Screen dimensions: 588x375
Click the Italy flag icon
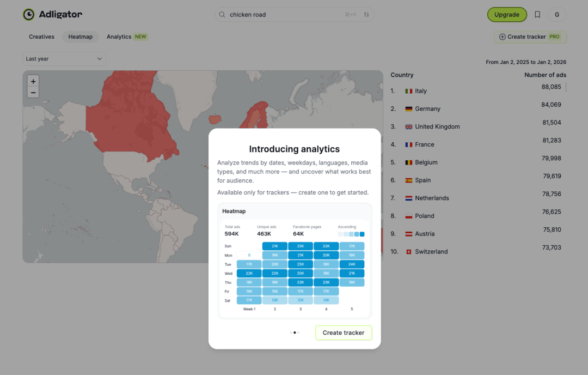click(x=408, y=91)
